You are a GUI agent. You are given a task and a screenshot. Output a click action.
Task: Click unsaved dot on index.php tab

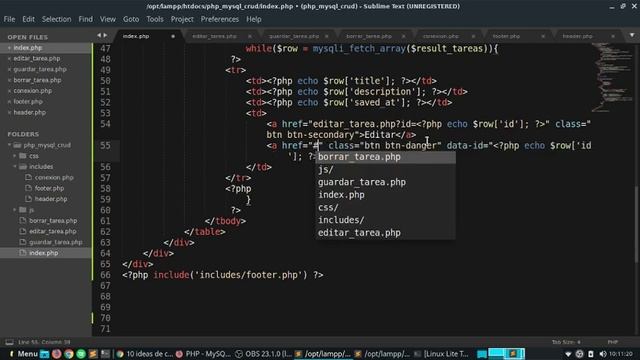[x=173, y=36]
